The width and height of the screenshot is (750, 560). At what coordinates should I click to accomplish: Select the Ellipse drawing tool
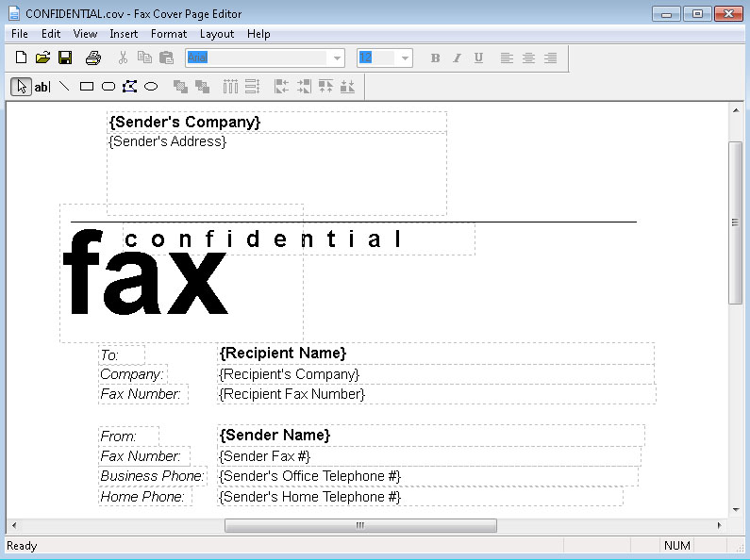click(150, 87)
